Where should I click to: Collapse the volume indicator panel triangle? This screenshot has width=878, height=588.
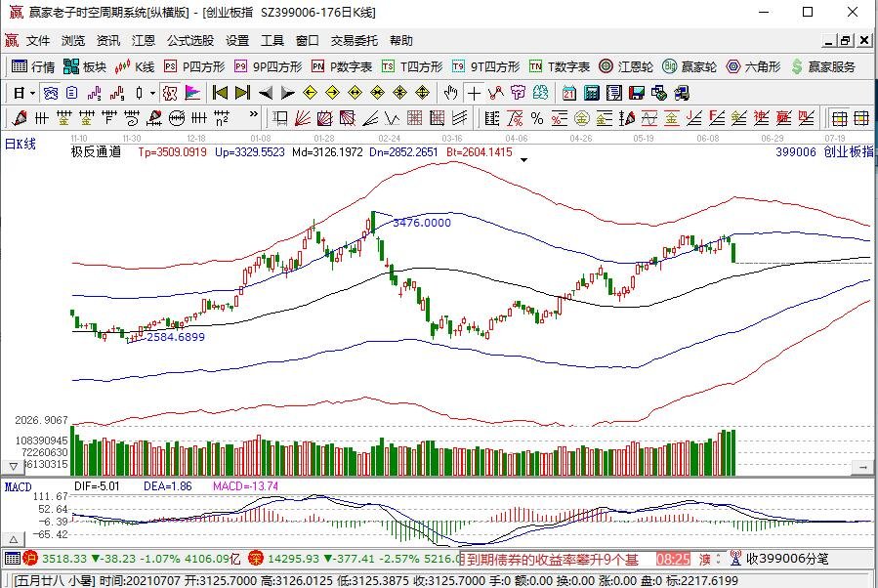pos(14,466)
